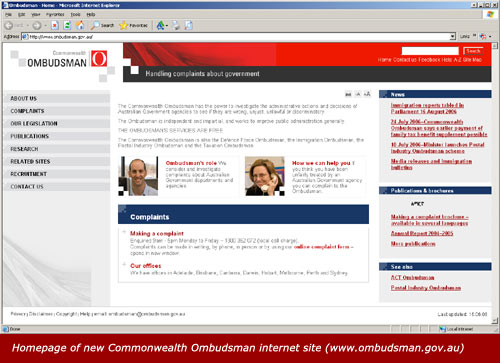Open the File menu
This screenshot has height=363, width=500.
(x=9, y=14)
